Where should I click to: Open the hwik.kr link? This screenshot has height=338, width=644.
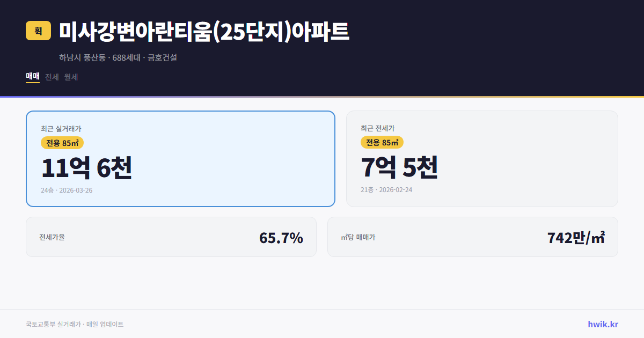click(602, 324)
